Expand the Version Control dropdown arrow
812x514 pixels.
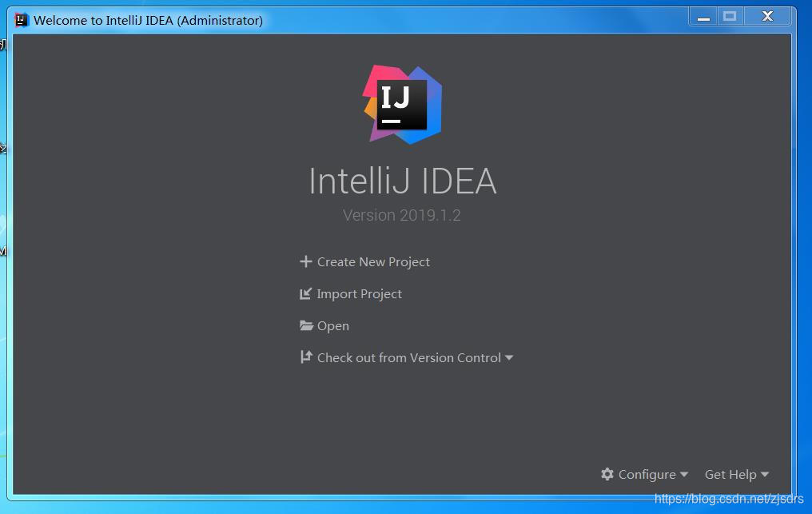pos(509,358)
